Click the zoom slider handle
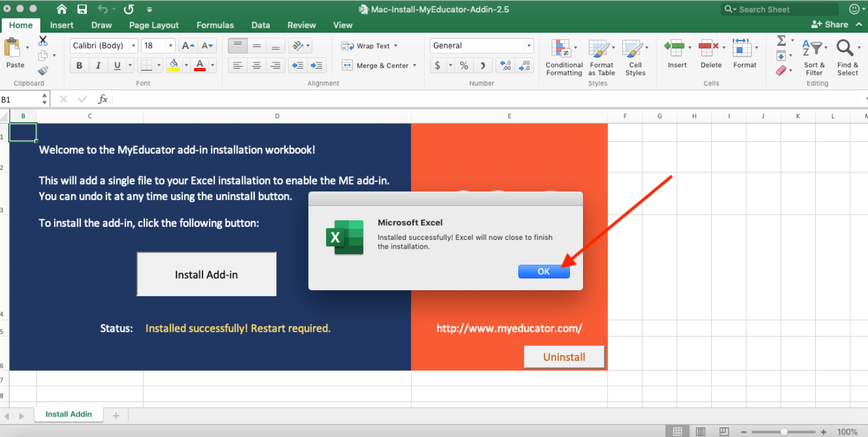Image resolution: width=868 pixels, height=437 pixels. 784,432
